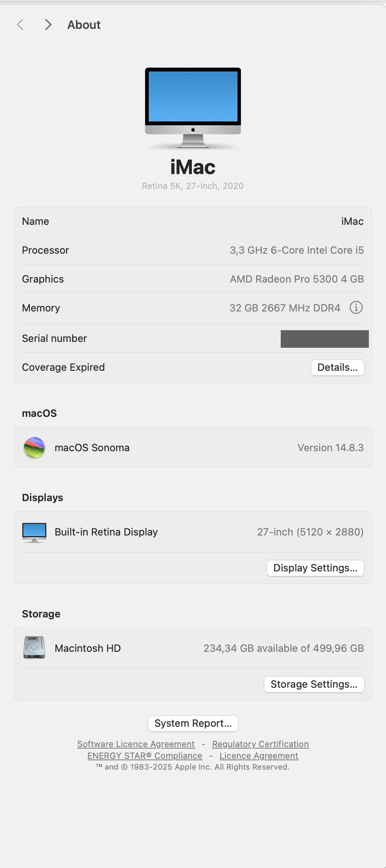
Task: Open Storage Settings
Action: pos(314,684)
